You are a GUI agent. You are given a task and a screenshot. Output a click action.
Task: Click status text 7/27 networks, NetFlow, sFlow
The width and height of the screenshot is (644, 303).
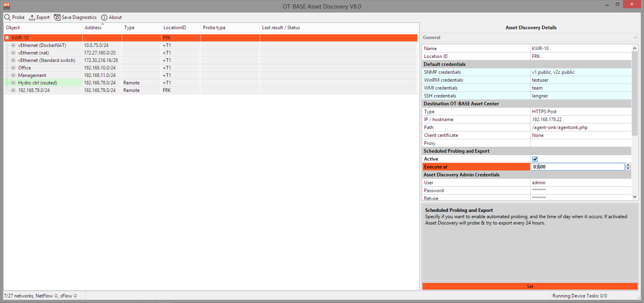pyautogui.click(x=41, y=296)
